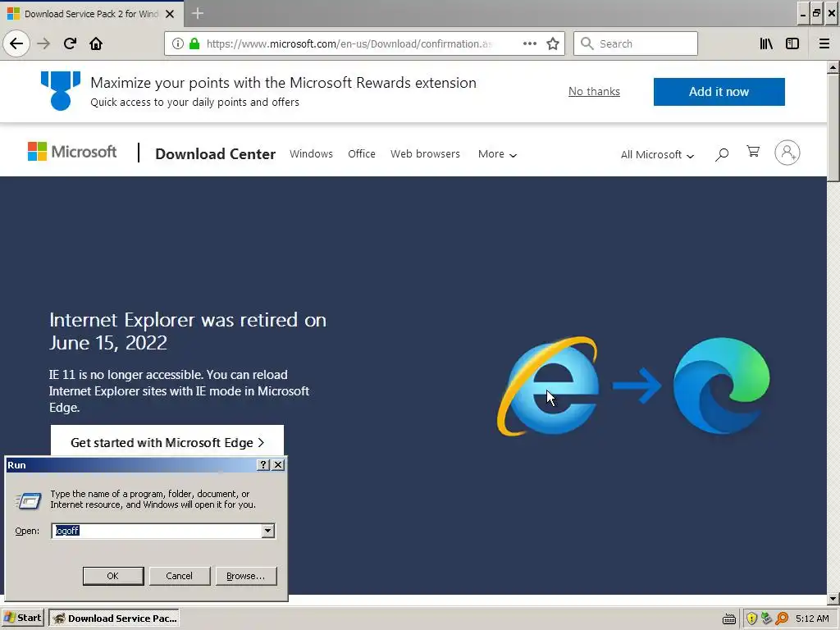Click the browser forward arrow

tap(43, 43)
